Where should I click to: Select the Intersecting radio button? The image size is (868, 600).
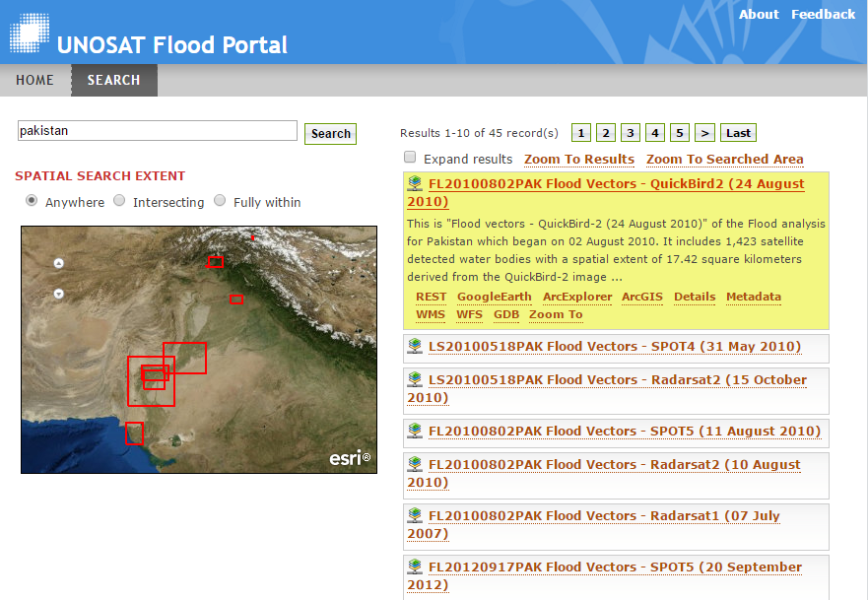point(119,200)
